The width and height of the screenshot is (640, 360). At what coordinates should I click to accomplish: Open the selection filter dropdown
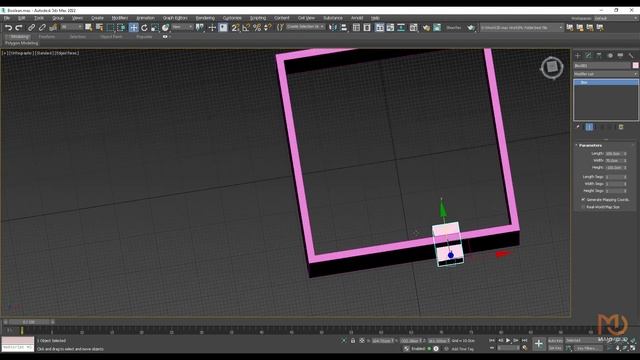71,27
